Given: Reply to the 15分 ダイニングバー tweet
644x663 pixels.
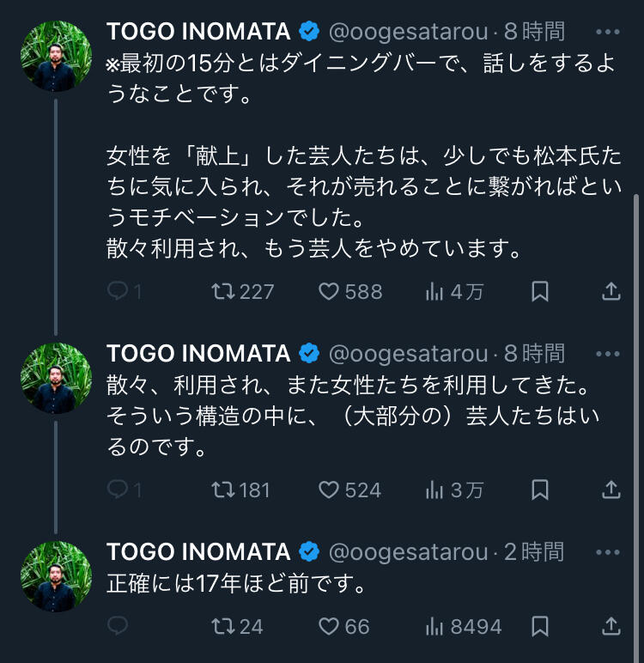Looking at the screenshot, I should tap(118, 292).
